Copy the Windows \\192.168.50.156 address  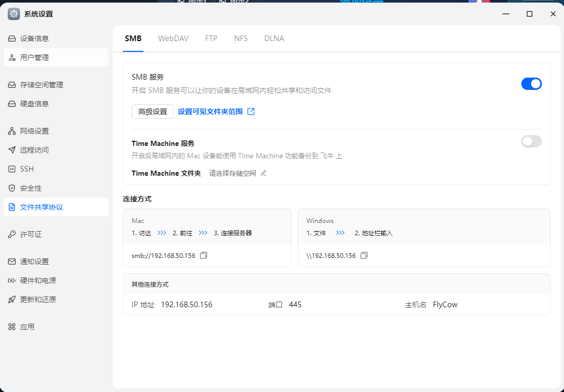pos(364,255)
